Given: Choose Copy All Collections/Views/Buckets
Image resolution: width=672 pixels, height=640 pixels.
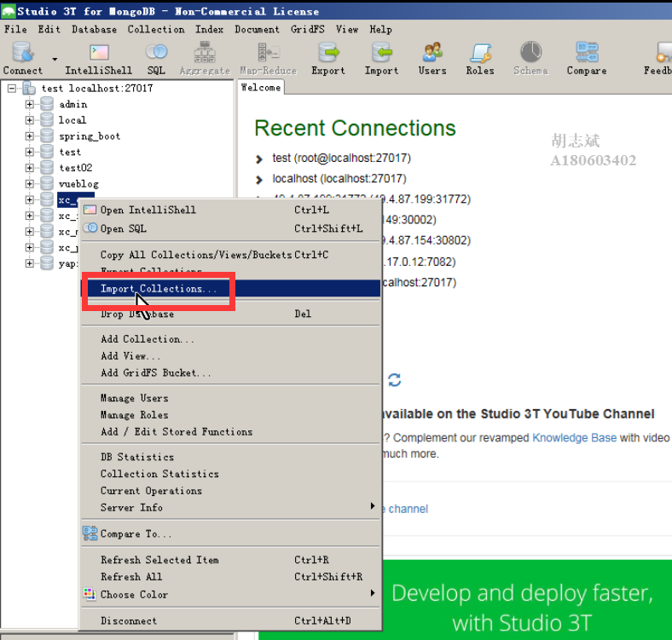Looking at the screenshot, I should tap(231, 255).
